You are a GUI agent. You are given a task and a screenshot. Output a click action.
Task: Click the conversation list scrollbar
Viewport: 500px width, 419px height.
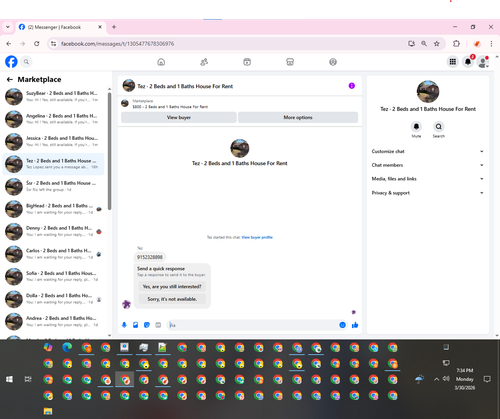(109, 152)
